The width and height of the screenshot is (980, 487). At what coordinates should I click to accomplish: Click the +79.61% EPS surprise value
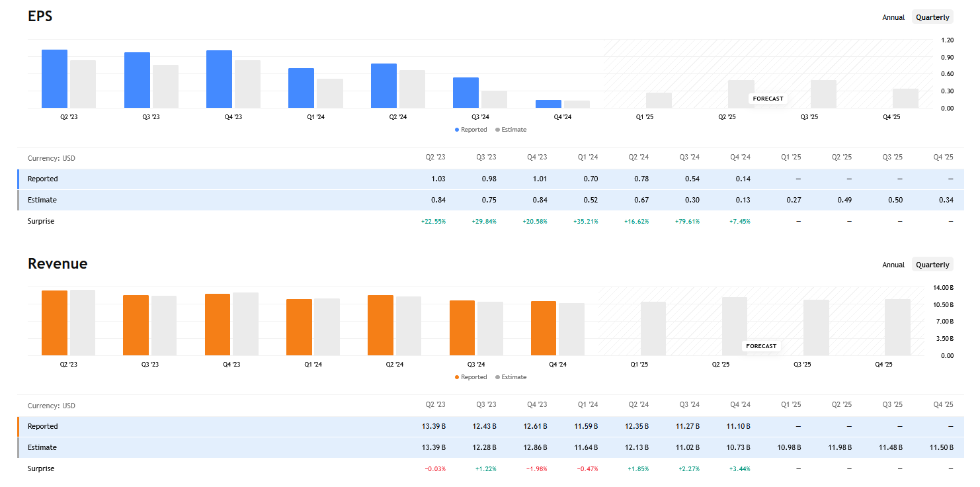[686, 221]
